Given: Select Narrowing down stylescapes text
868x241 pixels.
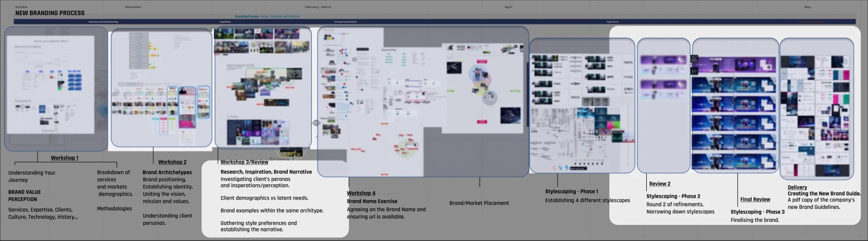Looking at the screenshot, I should [681, 212].
